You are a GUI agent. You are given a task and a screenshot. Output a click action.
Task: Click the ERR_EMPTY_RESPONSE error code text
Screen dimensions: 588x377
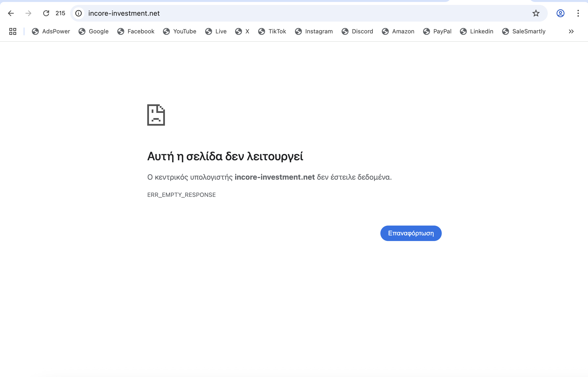181,195
